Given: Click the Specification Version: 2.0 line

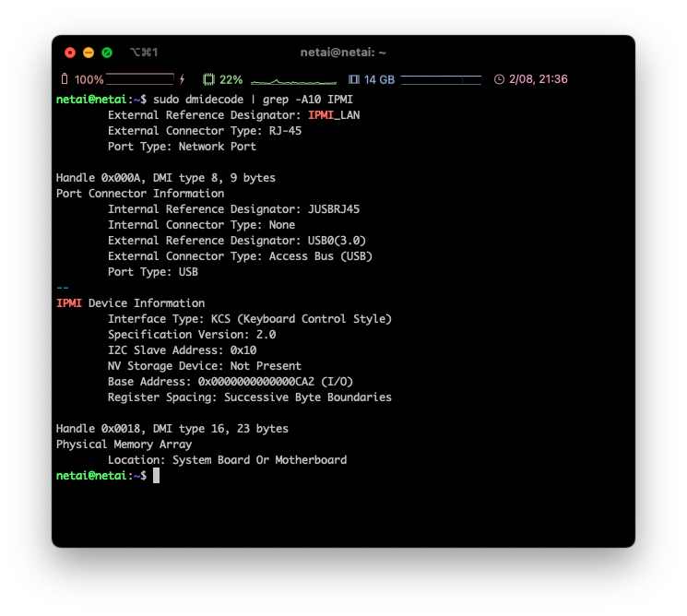Looking at the screenshot, I should 192,335.
